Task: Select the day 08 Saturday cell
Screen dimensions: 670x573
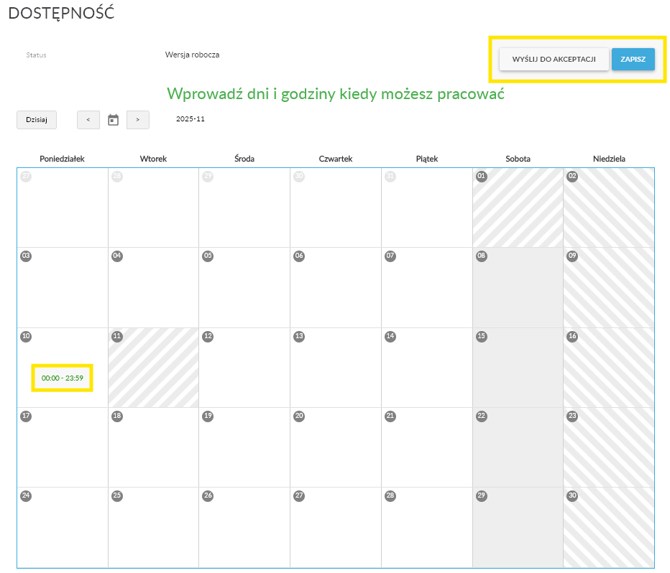Action: (x=517, y=292)
